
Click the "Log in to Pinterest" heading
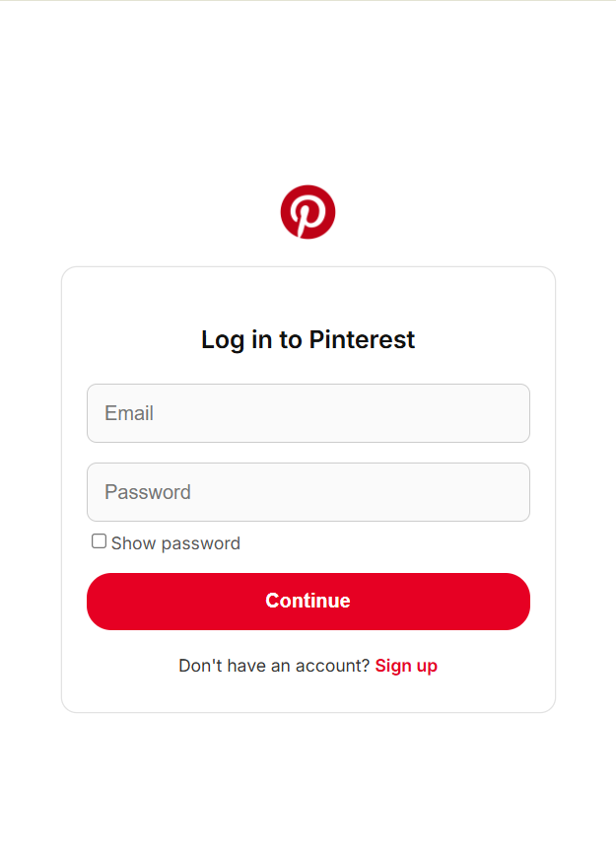pos(308,340)
